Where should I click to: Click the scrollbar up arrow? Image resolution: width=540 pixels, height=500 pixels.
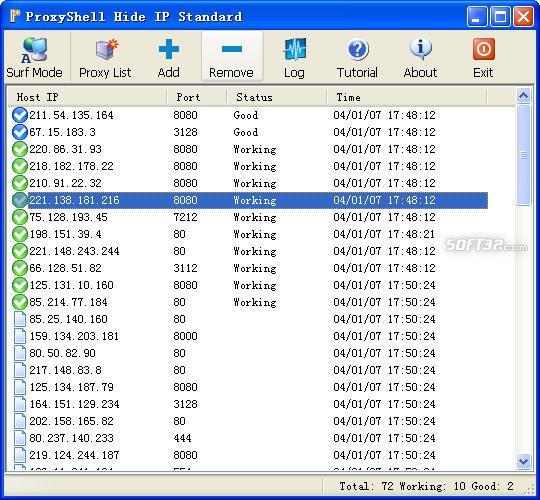point(523,95)
